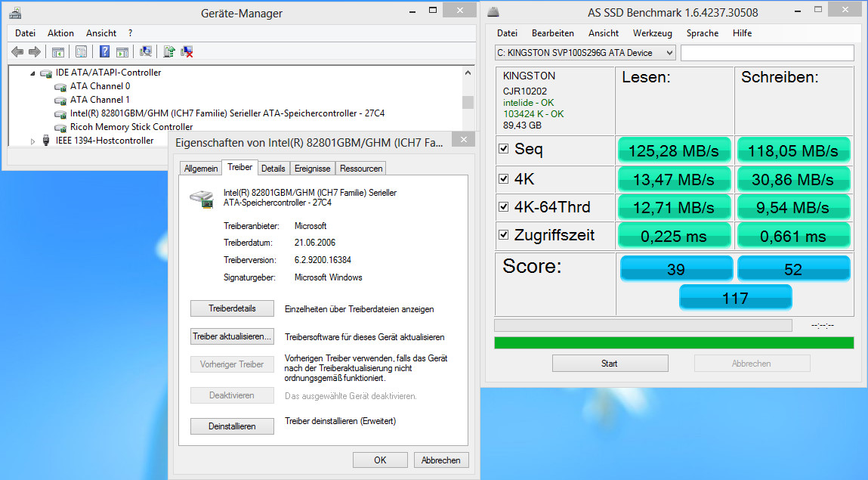This screenshot has width=868, height=480.
Task: Click the Seq write result 118,05 MB/s
Action: (793, 150)
